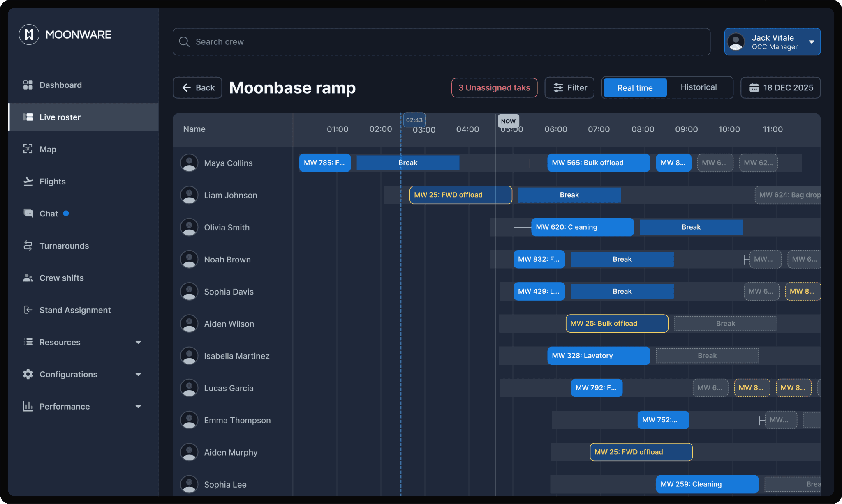Viewport: 842px width, 504px height.
Task: Expand the Performance section arrow
Action: pos(138,406)
